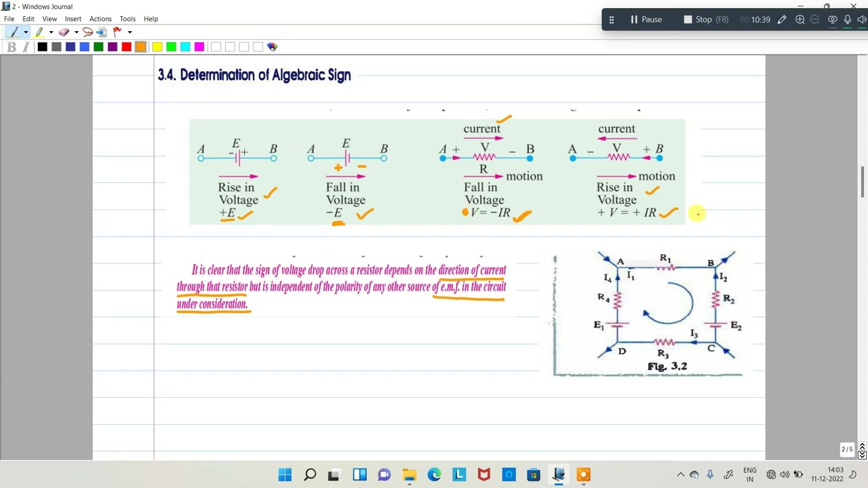Viewport: 868px width, 488px height.
Task: Zoom in with recorder magnifier
Action: click(x=800, y=20)
